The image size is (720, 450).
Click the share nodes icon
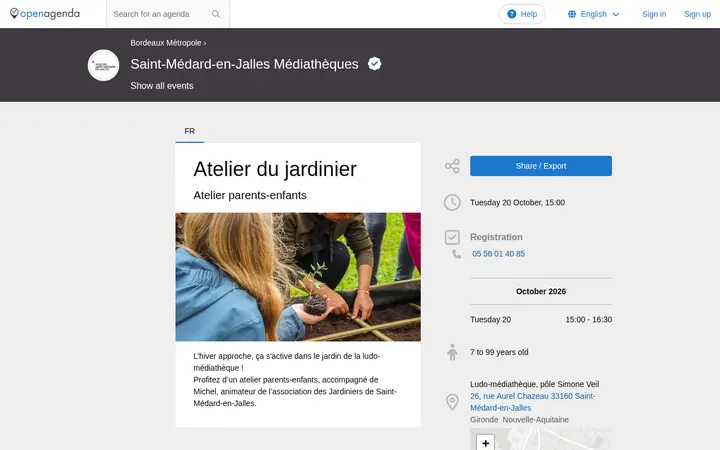point(452,166)
